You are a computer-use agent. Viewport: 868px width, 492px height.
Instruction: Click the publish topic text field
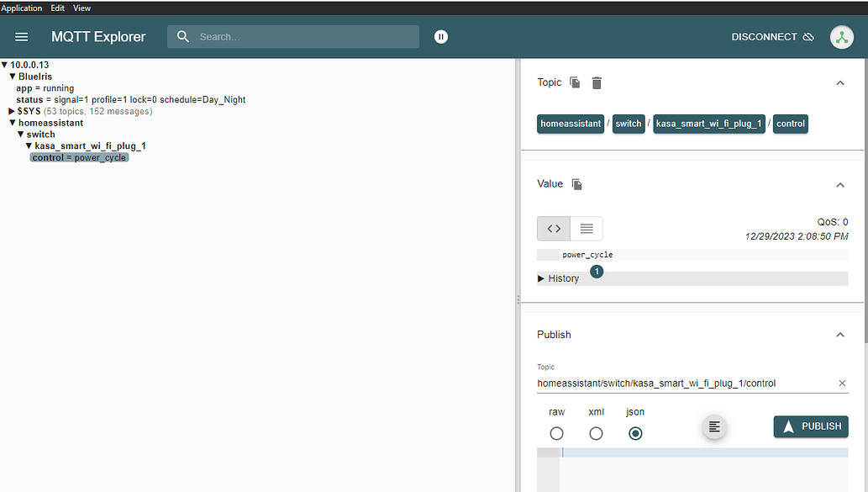tap(686, 383)
